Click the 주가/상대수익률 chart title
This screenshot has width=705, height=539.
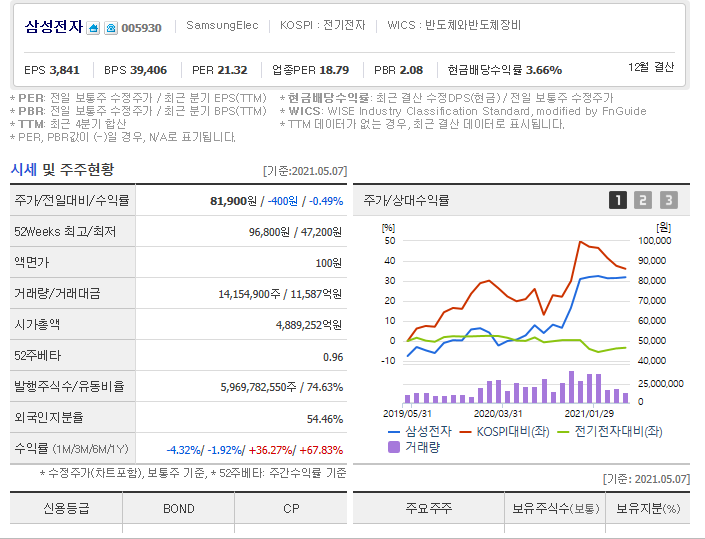pyautogui.click(x=406, y=200)
